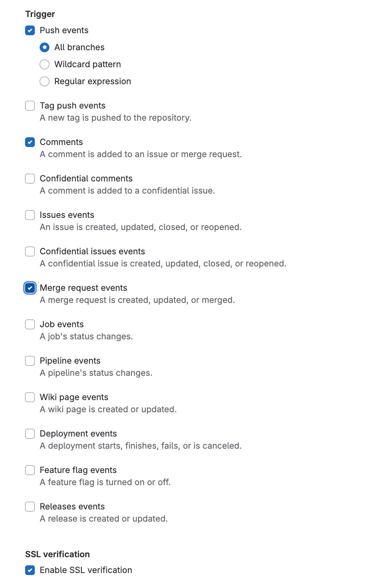Check the Job events box
370x588 pixels.
(x=30, y=324)
